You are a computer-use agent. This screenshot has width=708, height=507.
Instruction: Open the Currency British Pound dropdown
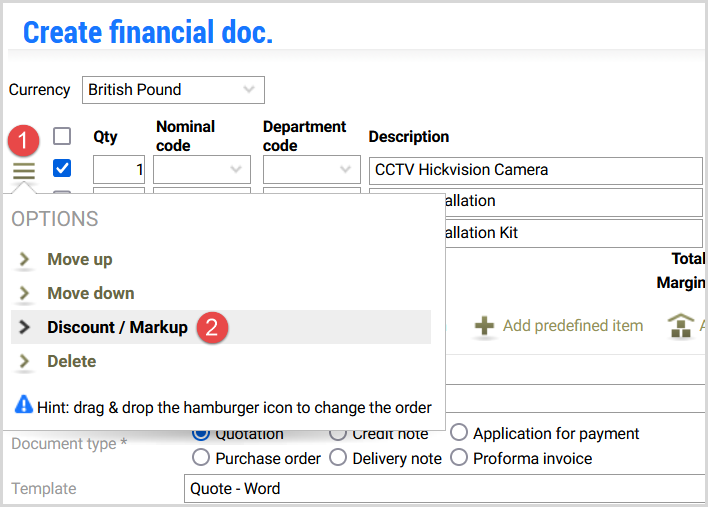[x=173, y=90]
